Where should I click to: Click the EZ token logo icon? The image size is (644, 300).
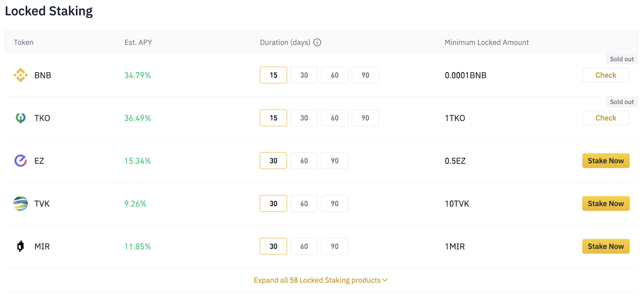point(21,161)
